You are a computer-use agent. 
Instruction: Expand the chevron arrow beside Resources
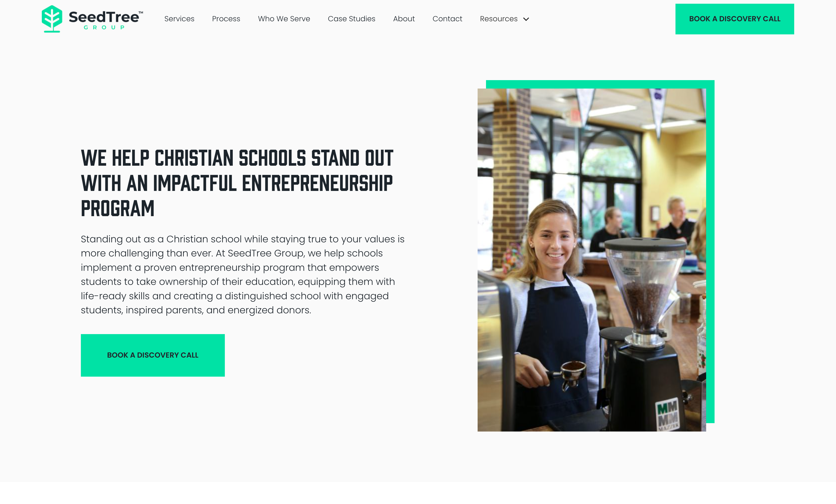coord(526,19)
